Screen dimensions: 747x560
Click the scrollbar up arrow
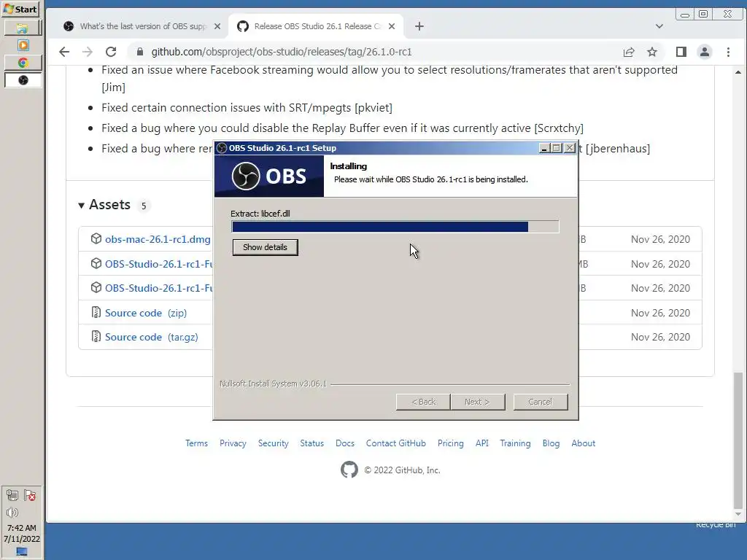[738, 72]
